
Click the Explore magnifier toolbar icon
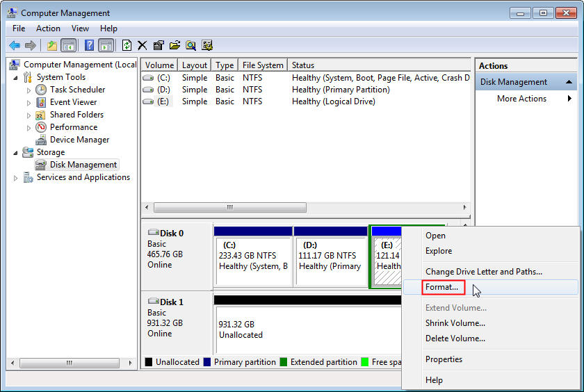coord(190,45)
